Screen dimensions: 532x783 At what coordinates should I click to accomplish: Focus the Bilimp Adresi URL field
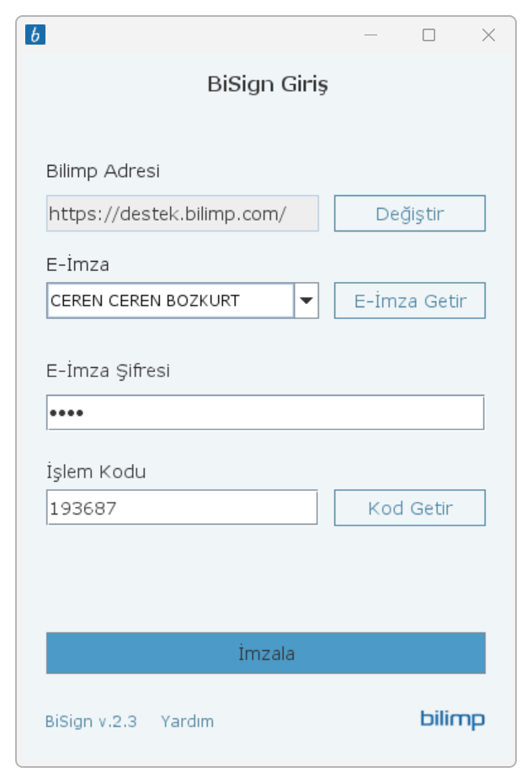coord(182,214)
